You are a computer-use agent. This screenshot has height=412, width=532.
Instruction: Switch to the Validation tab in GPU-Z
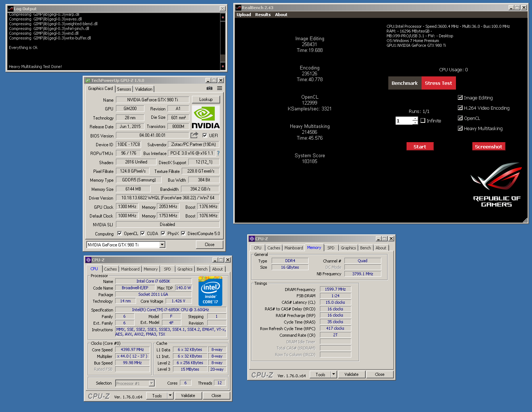[144, 89]
